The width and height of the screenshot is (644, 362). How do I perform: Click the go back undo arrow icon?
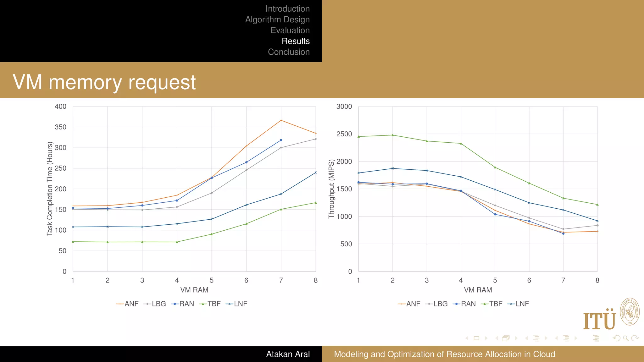[x=616, y=338]
